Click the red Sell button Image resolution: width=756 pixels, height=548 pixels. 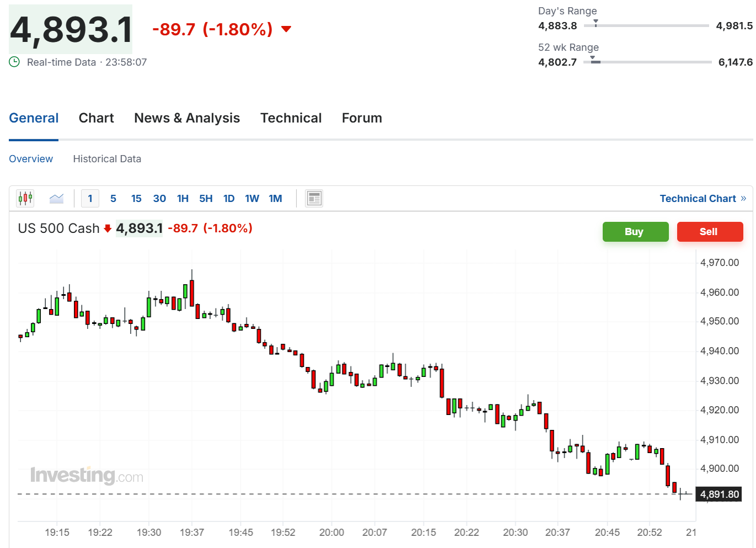(x=710, y=232)
